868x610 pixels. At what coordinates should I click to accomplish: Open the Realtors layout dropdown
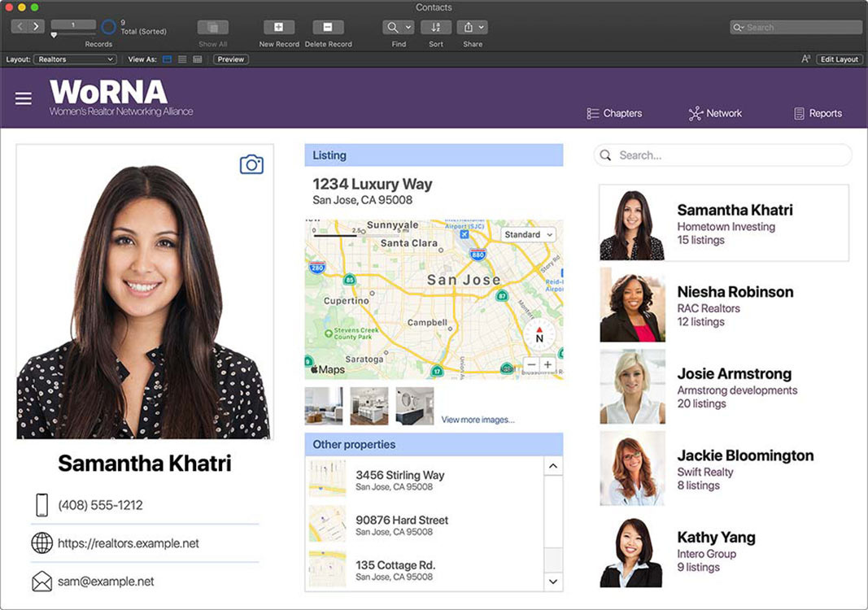pyautogui.click(x=74, y=59)
